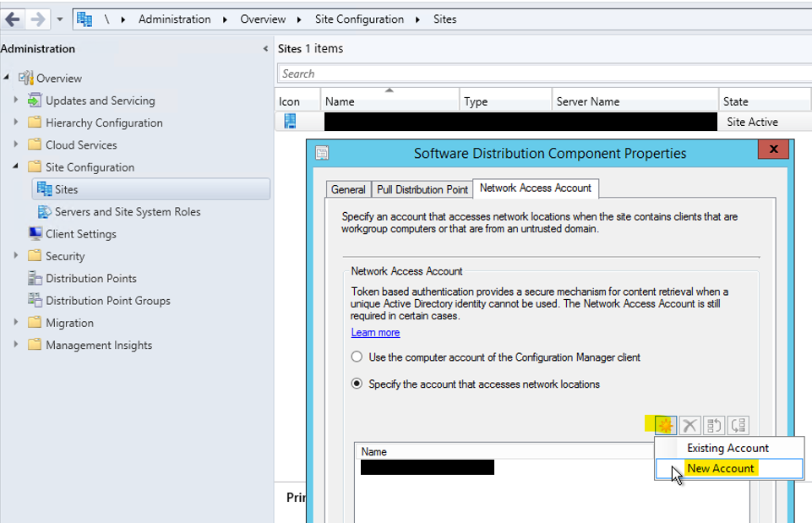Collapse the Site Configuration node
This screenshot has width=812, height=523.
[x=15, y=166]
